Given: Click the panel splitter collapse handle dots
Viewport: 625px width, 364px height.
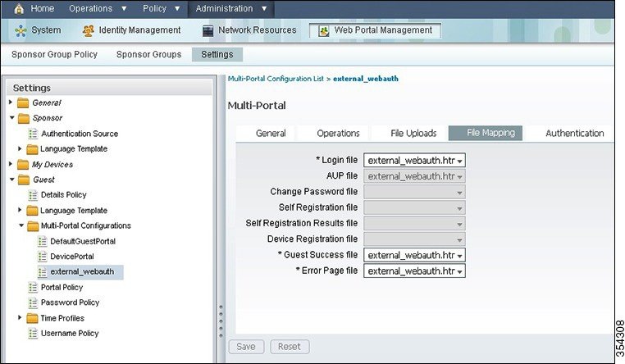Looking at the screenshot, I should tap(221, 321).
